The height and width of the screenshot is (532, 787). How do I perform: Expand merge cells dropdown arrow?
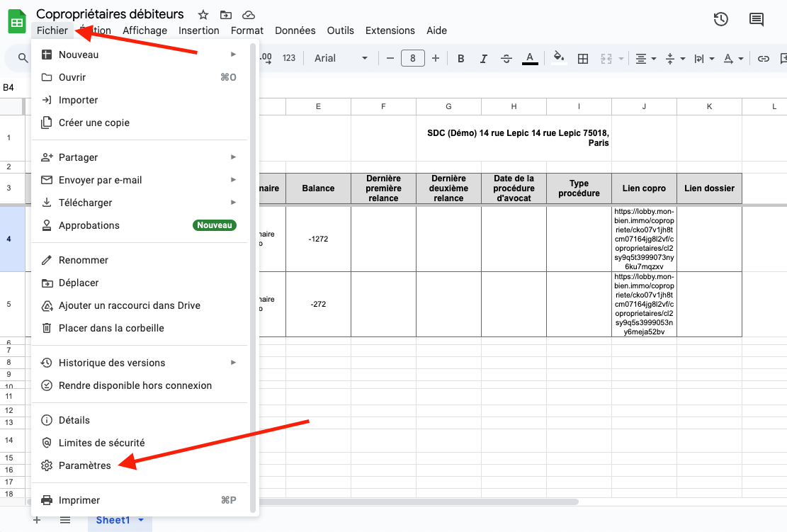coord(621,59)
